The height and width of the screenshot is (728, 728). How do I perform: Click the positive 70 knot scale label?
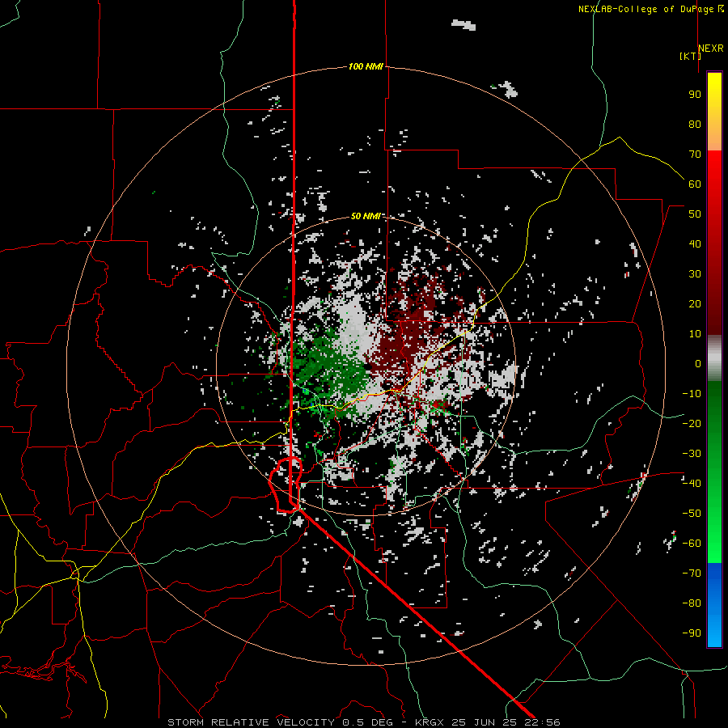click(695, 154)
